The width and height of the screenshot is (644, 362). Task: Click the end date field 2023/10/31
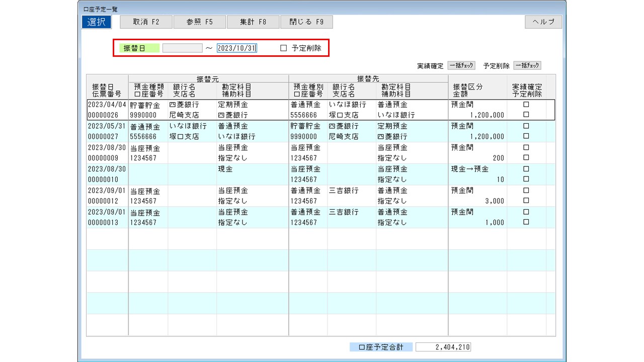tap(237, 48)
